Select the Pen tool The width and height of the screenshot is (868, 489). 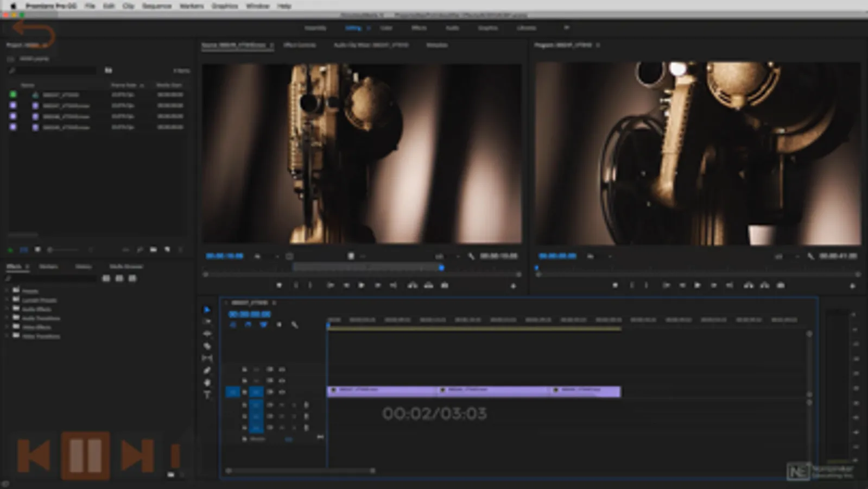tap(207, 371)
